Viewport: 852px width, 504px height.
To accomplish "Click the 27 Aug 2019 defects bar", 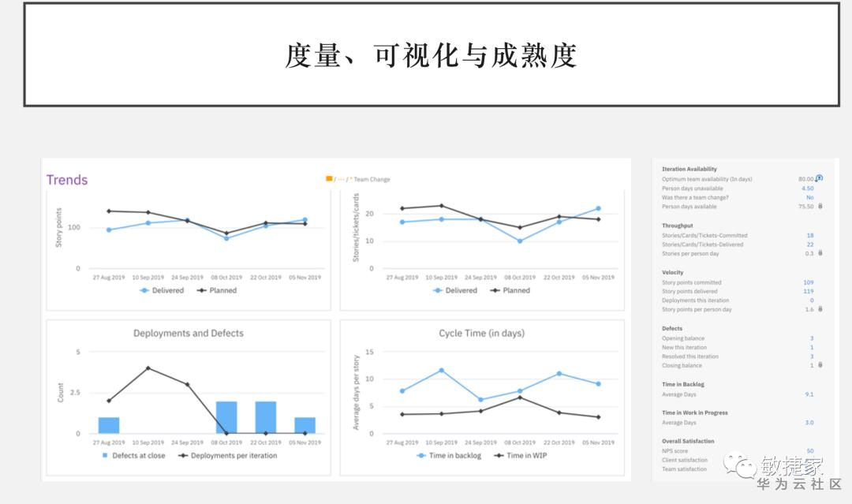I will [109, 425].
